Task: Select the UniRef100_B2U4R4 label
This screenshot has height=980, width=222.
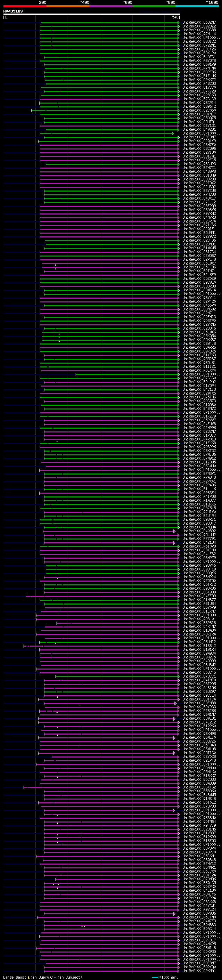Action: [x=199, y=516]
